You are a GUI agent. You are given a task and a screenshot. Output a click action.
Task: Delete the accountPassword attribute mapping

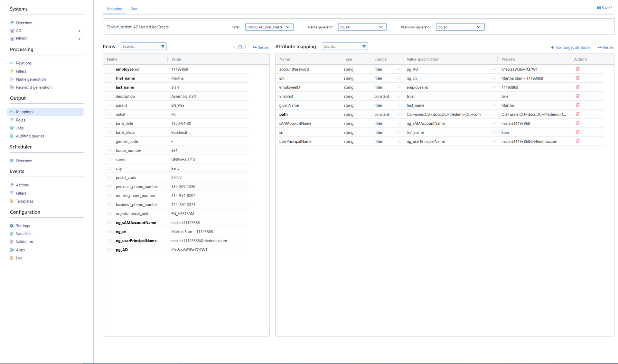point(578,69)
